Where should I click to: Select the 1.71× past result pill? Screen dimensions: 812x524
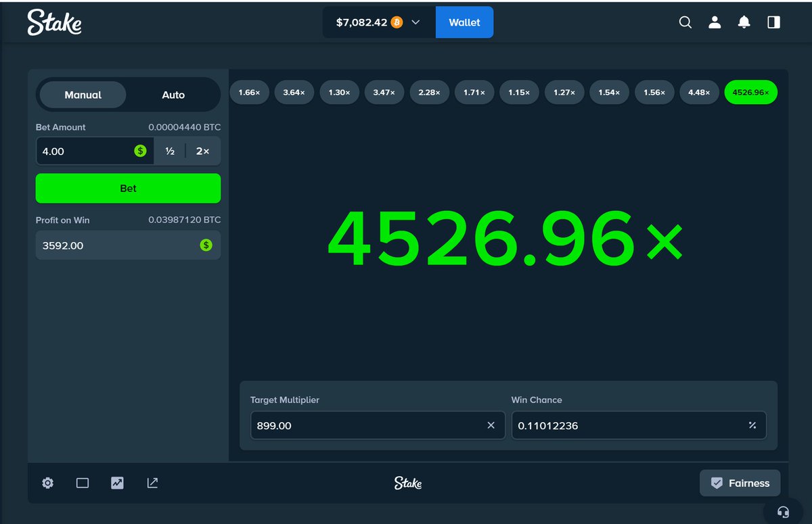(x=474, y=92)
